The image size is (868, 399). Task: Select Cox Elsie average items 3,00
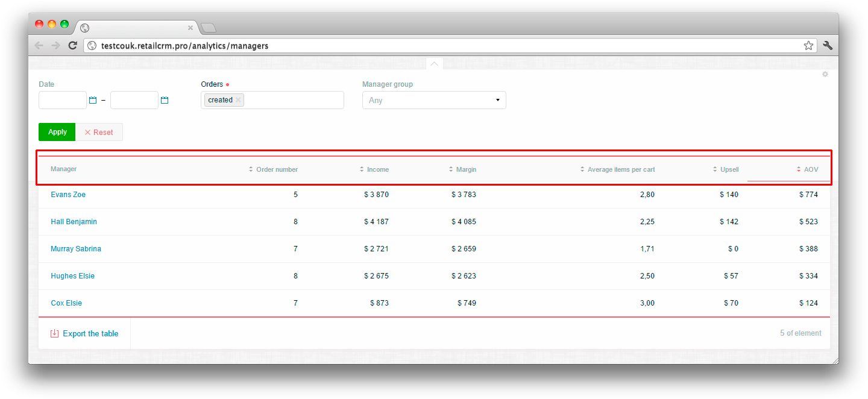coord(647,303)
